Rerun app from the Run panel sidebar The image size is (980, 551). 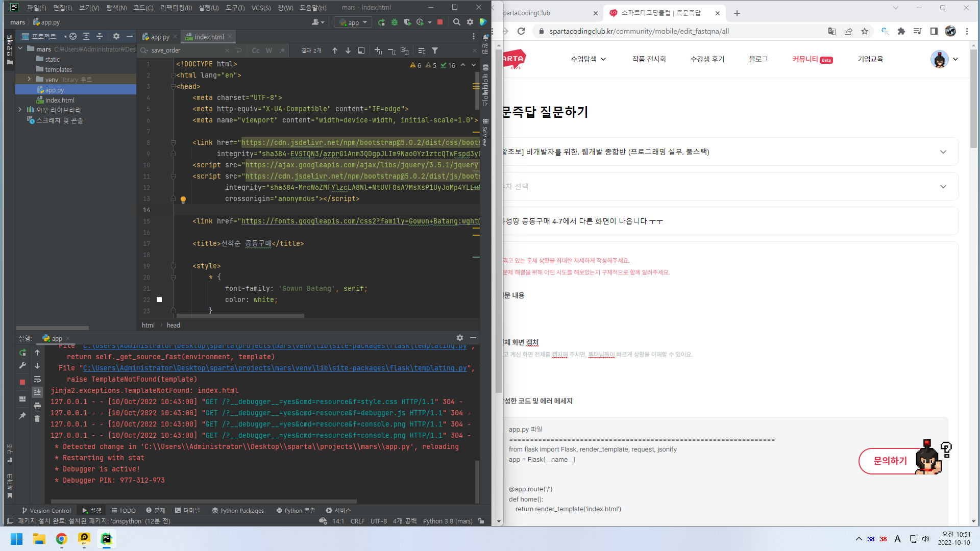click(x=22, y=353)
